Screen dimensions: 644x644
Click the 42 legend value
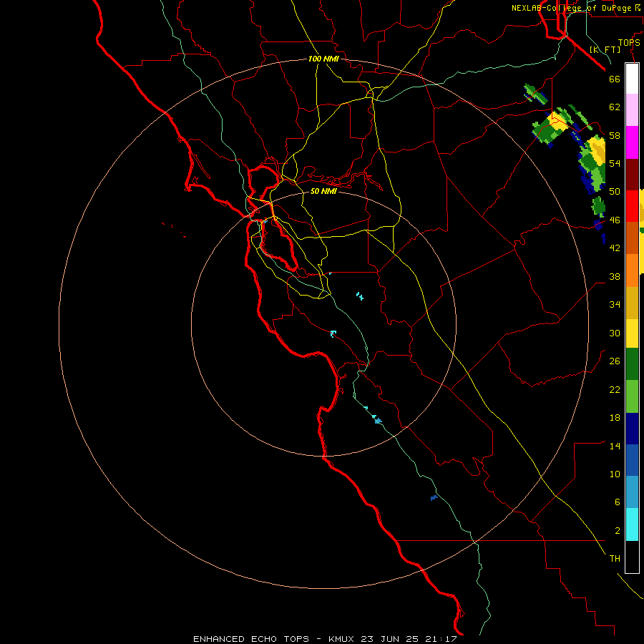coord(615,248)
